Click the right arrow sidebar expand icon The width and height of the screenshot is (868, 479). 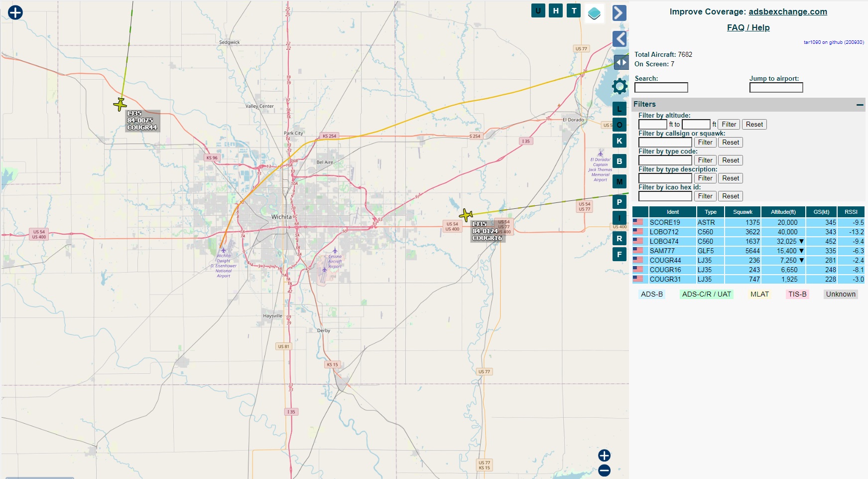point(619,13)
